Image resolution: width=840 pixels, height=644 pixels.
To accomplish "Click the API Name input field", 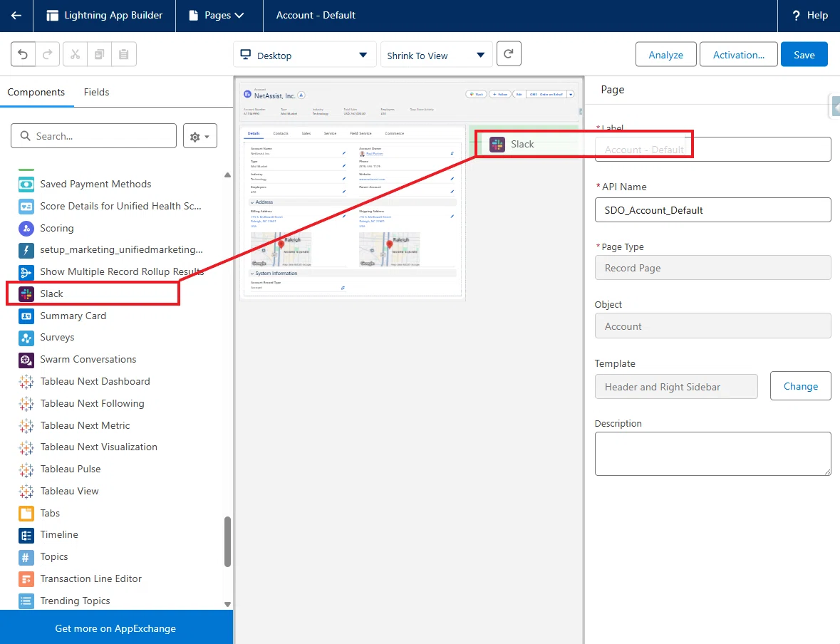I will coord(712,210).
